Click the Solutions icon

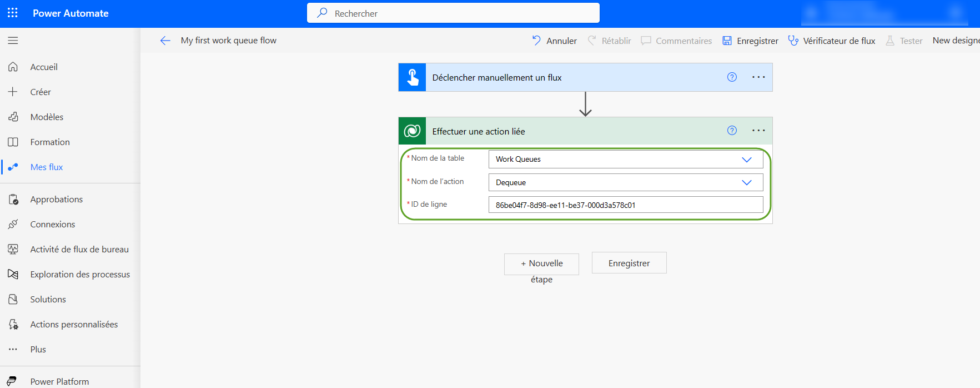tap(13, 299)
